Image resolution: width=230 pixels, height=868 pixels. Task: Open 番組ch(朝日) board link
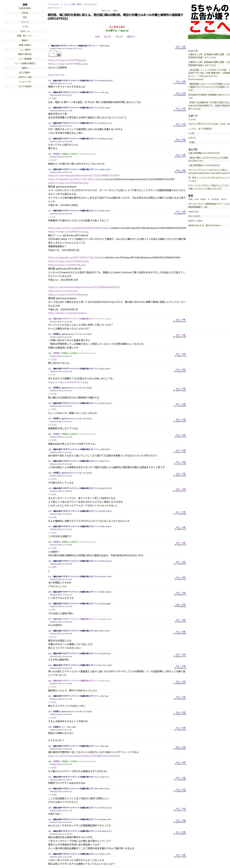point(25,45)
